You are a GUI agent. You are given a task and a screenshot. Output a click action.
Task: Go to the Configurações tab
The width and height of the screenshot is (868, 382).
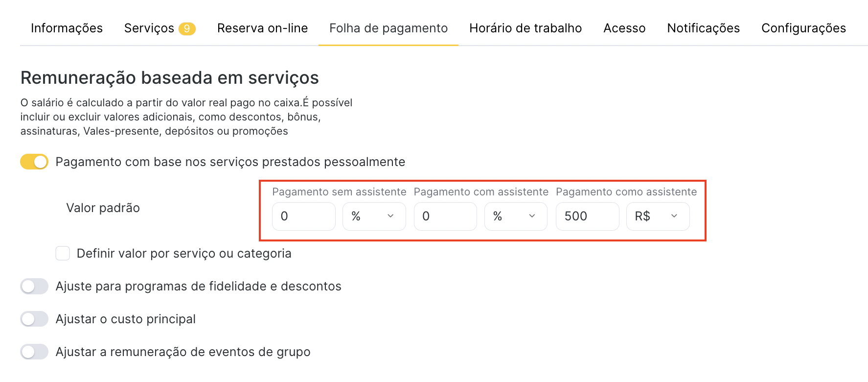[803, 28]
